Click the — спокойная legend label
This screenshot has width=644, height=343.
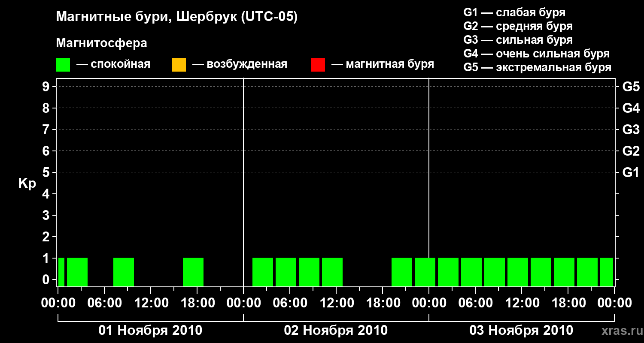pyautogui.click(x=113, y=65)
